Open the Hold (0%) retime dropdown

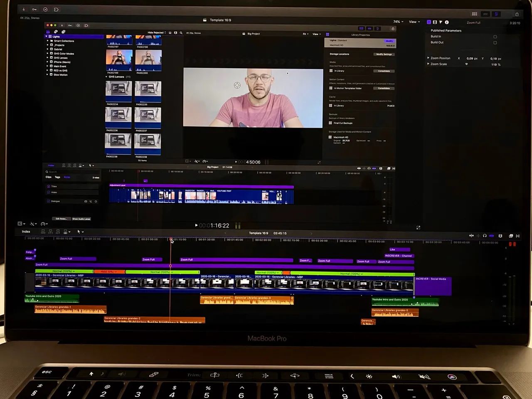pyautogui.click(x=109, y=272)
